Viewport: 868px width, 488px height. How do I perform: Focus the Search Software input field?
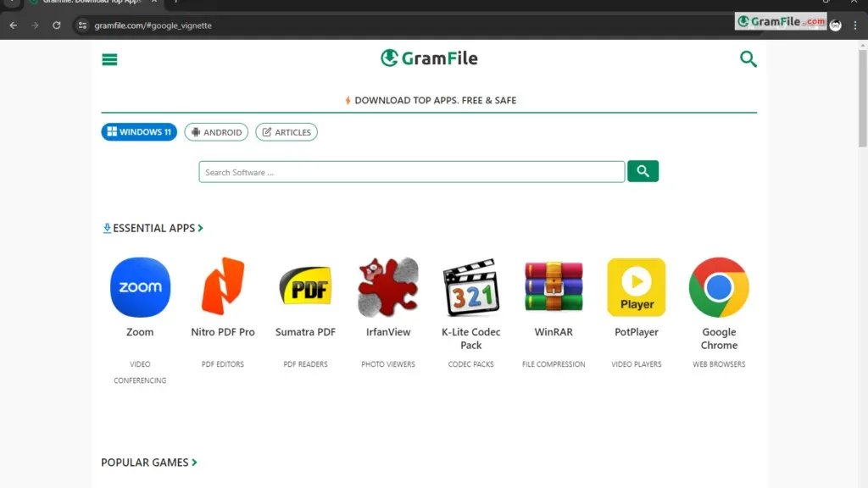click(x=411, y=172)
